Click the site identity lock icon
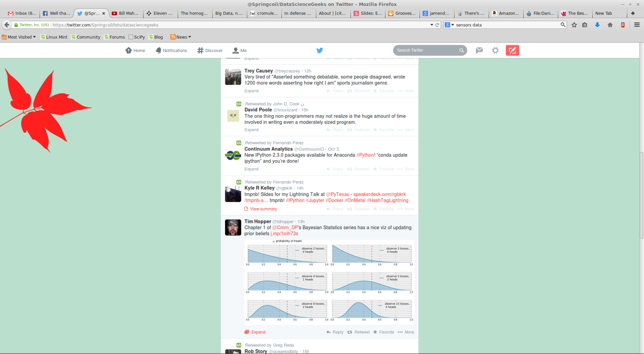644x354 pixels. click(x=16, y=25)
